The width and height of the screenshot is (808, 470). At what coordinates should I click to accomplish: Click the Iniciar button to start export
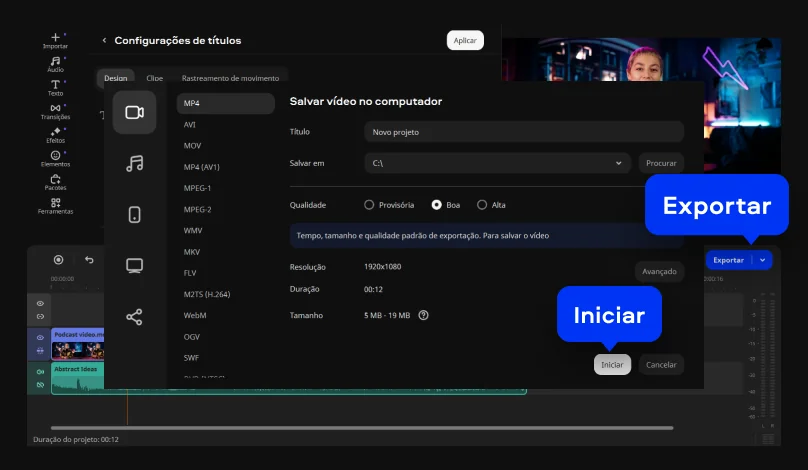(x=612, y=365)
